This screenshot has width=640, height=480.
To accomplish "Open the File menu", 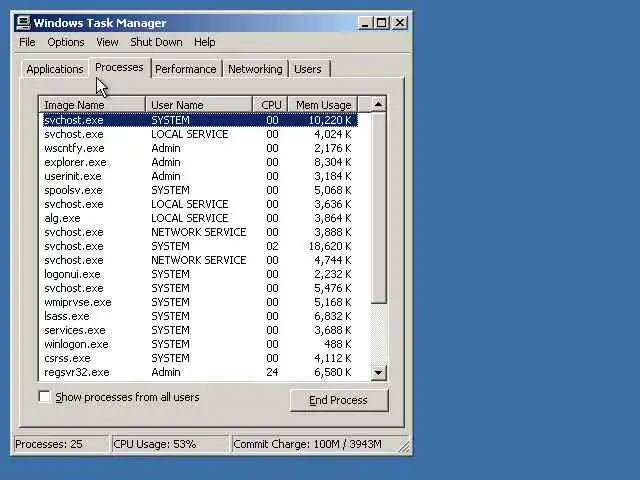I will pos(27,42).
